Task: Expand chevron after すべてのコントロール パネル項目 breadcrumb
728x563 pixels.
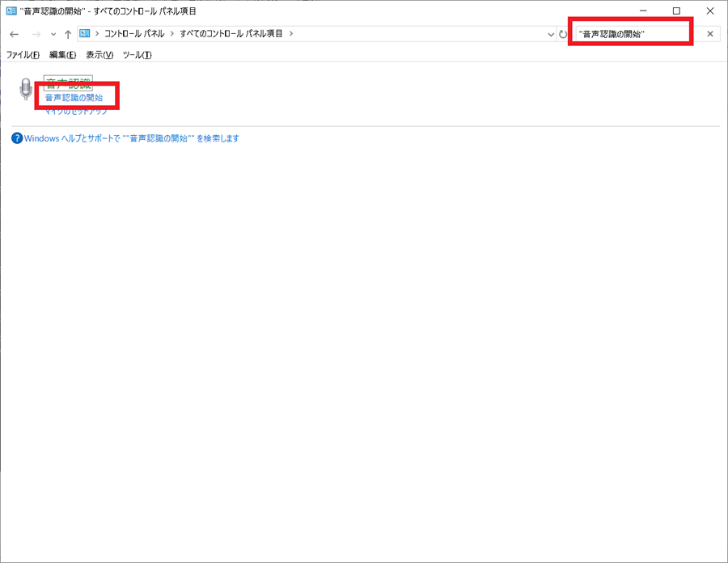Action: click(x=291, y=33)
